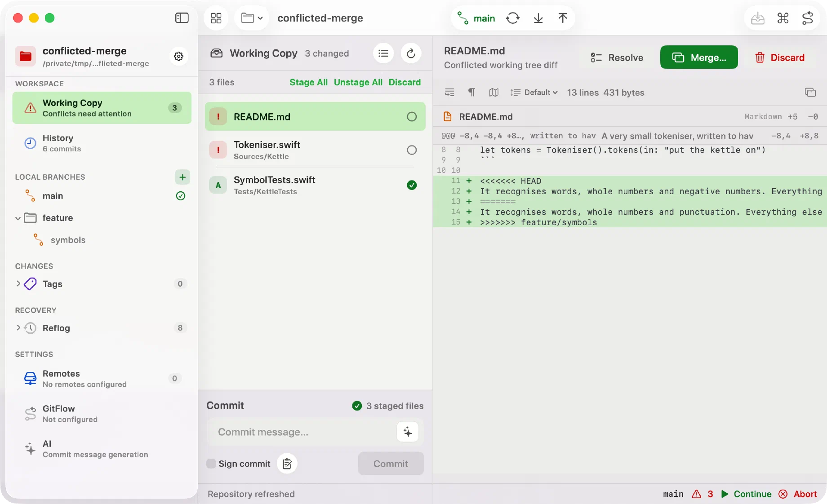Click Stage All
The width and height of the screenshot is (827, 504).
(x=308, y=82)
